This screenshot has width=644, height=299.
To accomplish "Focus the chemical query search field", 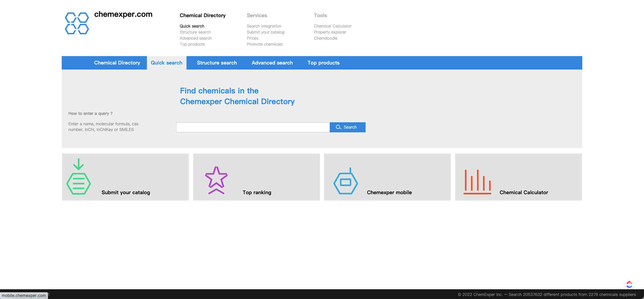I will pos(253,127).
